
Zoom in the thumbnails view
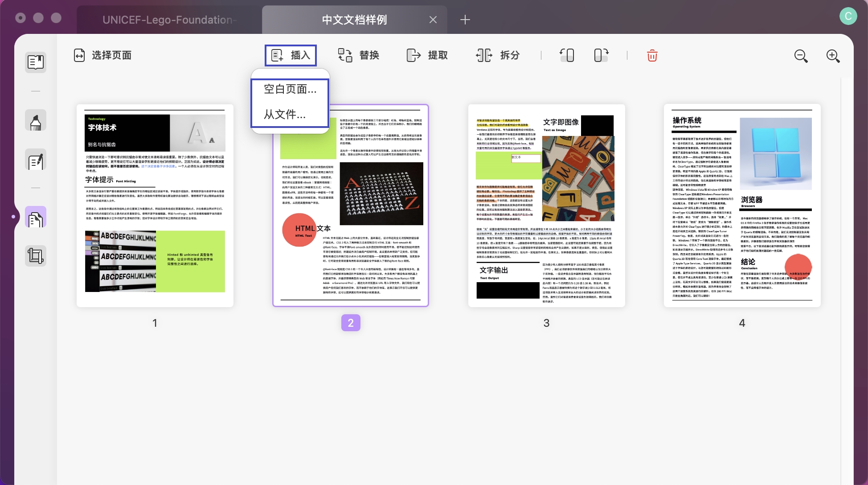click(x=833, y=56)
